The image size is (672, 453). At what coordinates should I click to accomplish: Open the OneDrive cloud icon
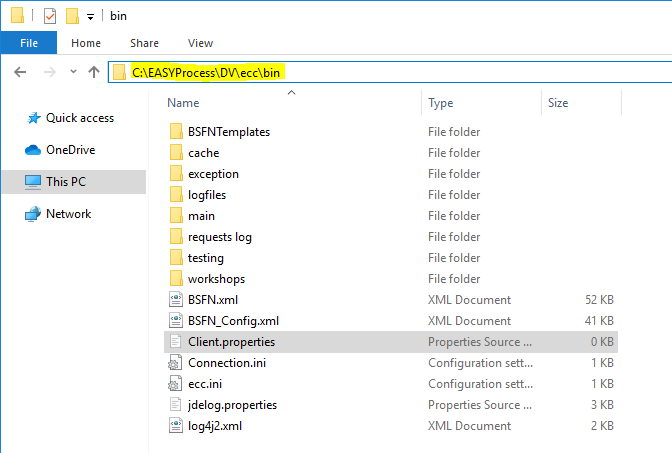click(x=33, y=150)
